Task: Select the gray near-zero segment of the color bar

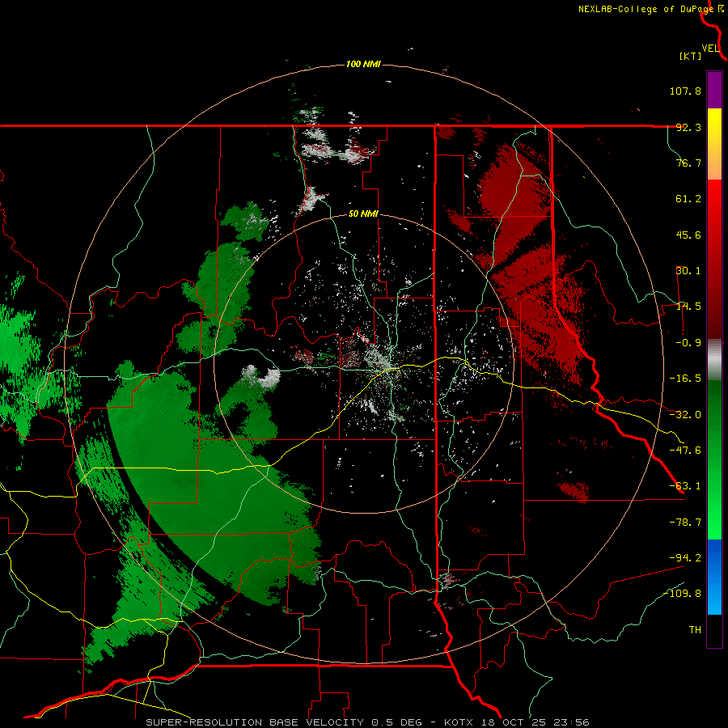Action: pos(714,360)
